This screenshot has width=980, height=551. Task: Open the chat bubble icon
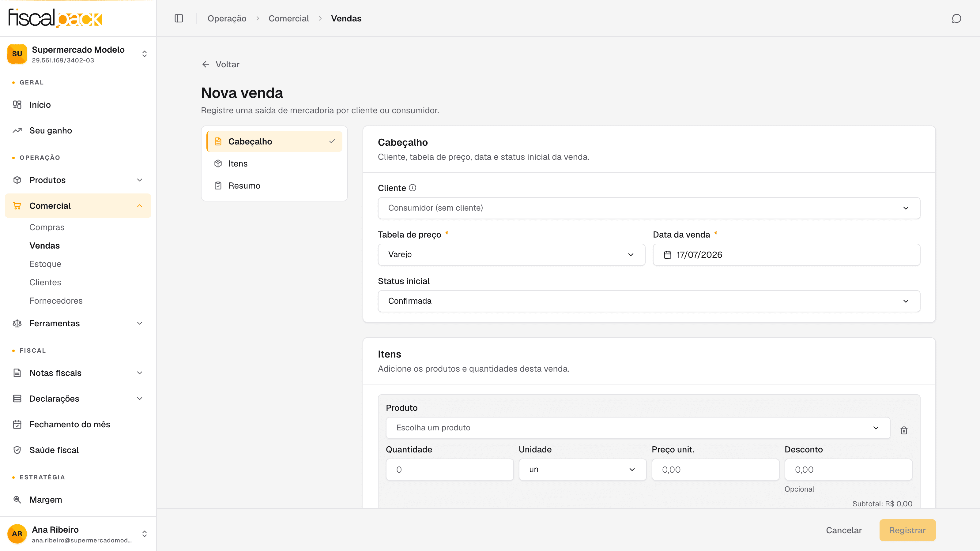[956, 18]
